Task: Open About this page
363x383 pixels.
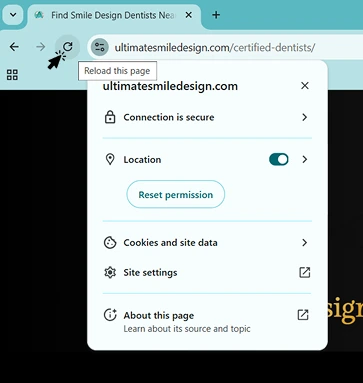Action: click(x=207, y=321)
